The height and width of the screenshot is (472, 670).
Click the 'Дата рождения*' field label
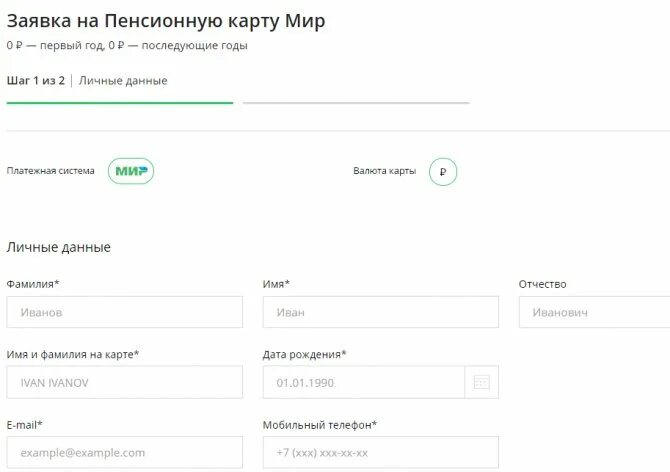pyautogui.click(x=304, y=354)
